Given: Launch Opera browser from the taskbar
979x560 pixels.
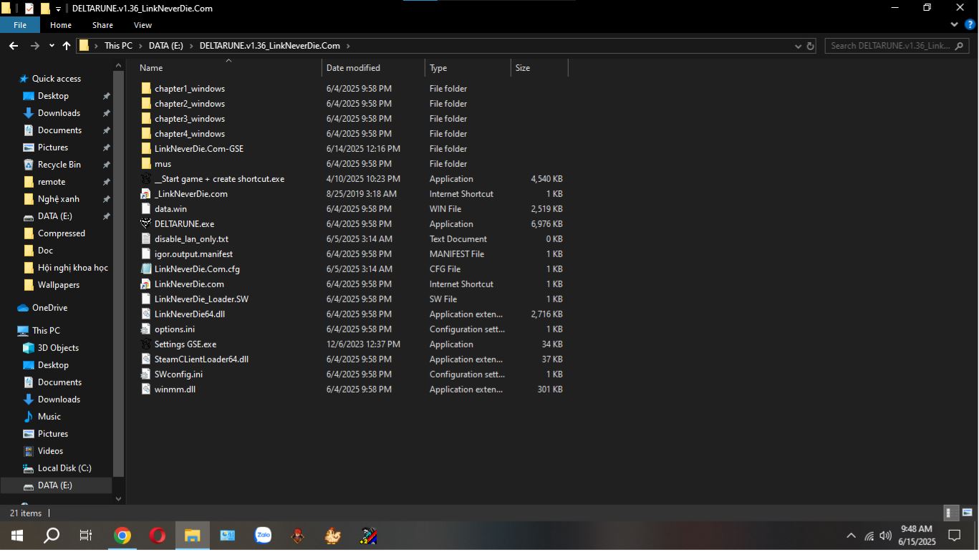Looking at the screenshot, I should (x=157, y=535).
